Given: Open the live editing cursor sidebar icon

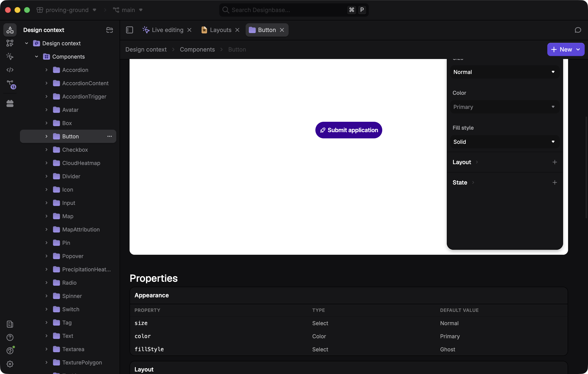Looking at the screenshot, I should click(x=10, y=57).
